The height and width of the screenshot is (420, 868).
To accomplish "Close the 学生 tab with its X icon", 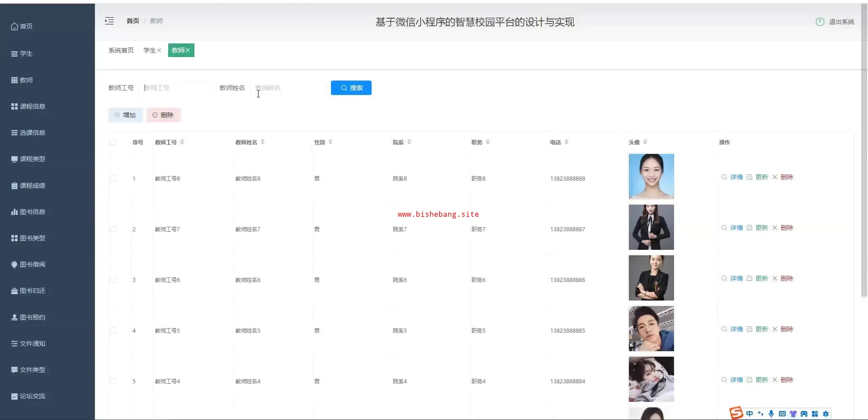I will click(159, 50).
